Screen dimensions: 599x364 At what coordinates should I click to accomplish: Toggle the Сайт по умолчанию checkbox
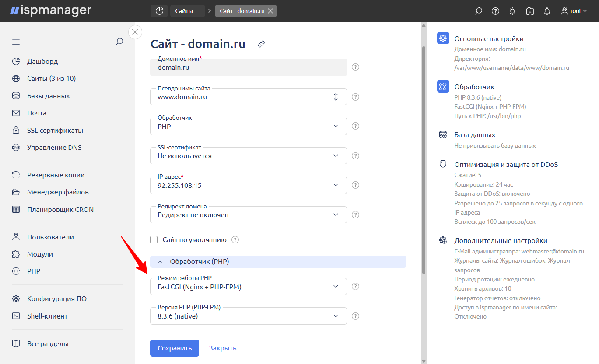point(154,240)
